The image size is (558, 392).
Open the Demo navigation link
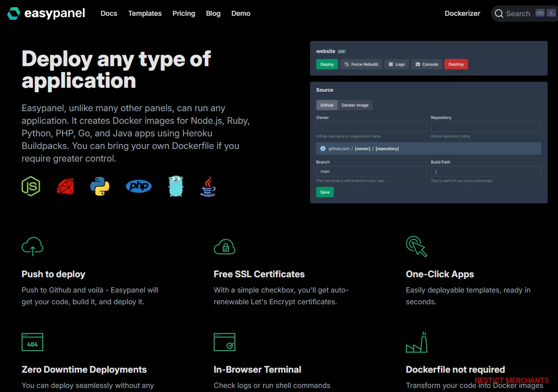[241, 14]
